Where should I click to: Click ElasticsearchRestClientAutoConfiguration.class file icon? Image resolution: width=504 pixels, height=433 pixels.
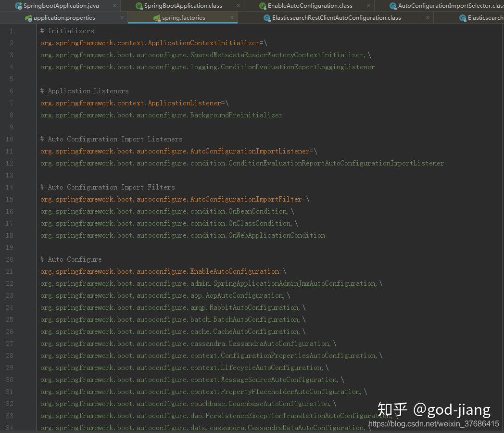pyautogui.click(x=267, y=18)
